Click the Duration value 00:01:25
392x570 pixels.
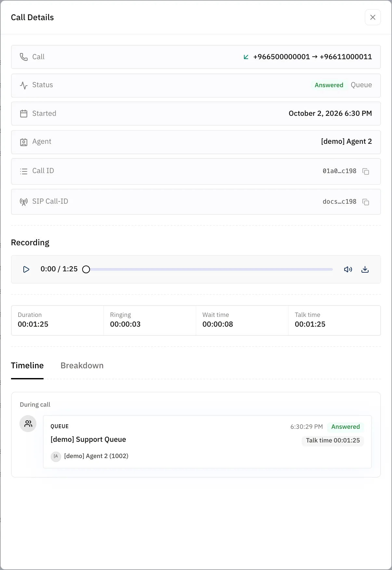click(x=33, y=324)
